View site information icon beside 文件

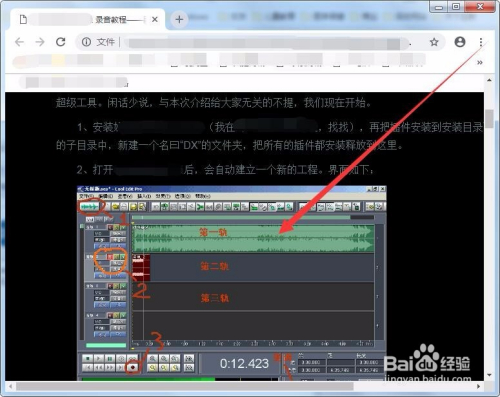86,42
